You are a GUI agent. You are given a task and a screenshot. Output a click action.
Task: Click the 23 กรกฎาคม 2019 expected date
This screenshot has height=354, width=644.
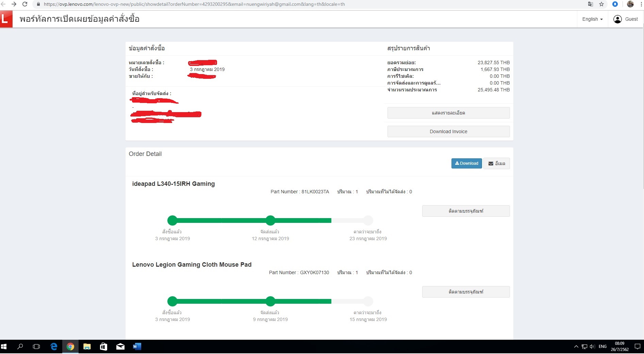coord(368,238)
